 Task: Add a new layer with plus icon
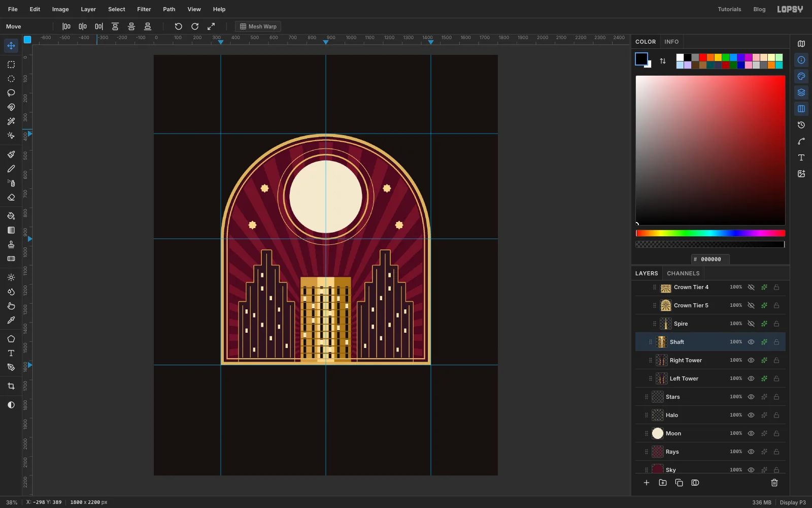pyautogui.click(x=647, y=483)
